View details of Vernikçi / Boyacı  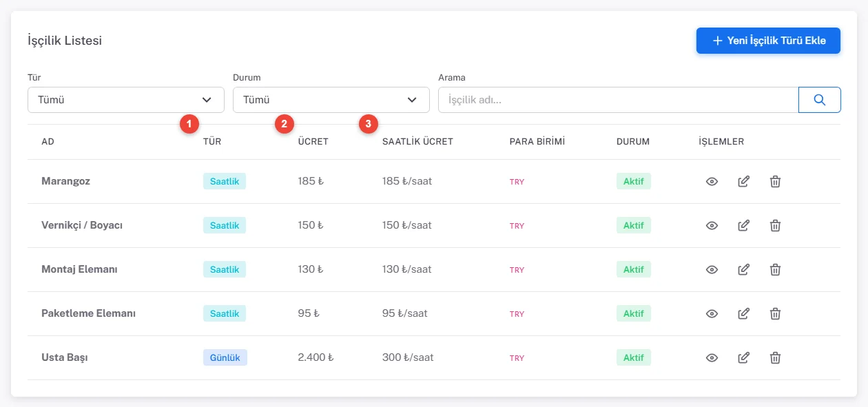tap(712, 226)
